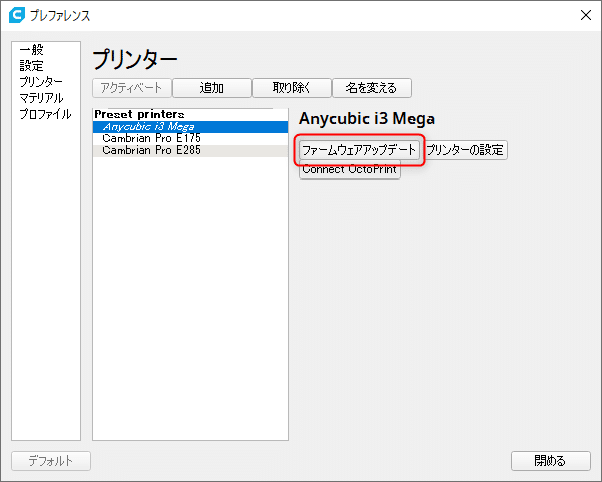
Task: Close the プレファレンス window with X
Action: [586, 15]
